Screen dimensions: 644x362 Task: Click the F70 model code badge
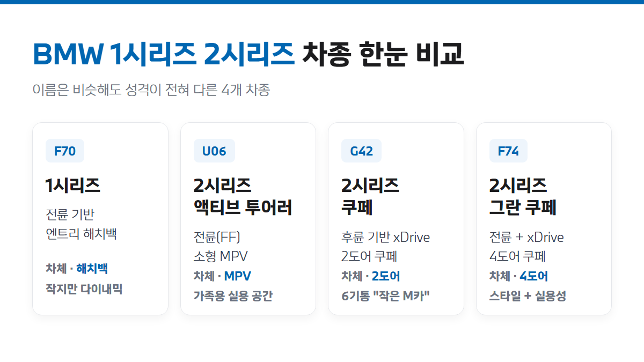(65, 151)
